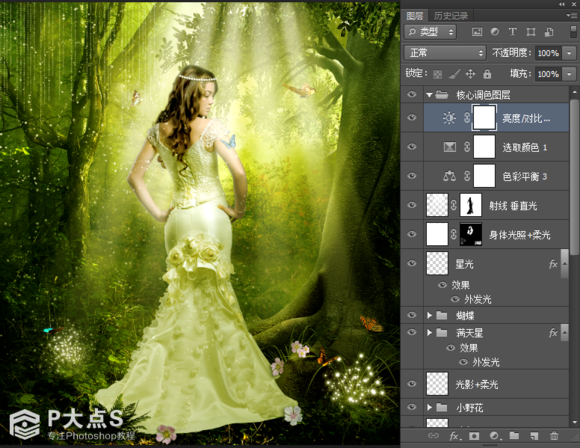Click the 不透明度 opacity value field
The height and width of the screenshot is (448, 580).
(548, 53)
